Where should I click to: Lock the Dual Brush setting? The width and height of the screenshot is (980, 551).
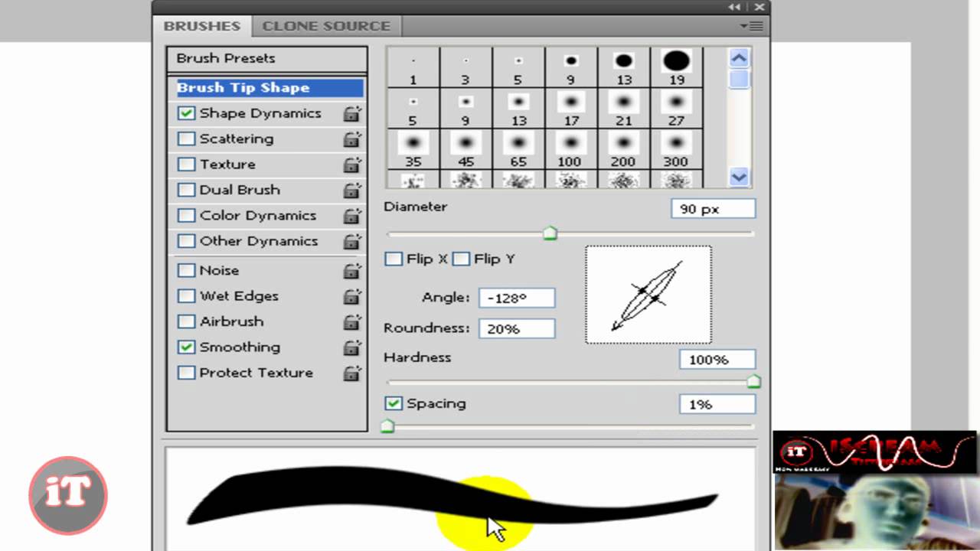click(351, 191)
